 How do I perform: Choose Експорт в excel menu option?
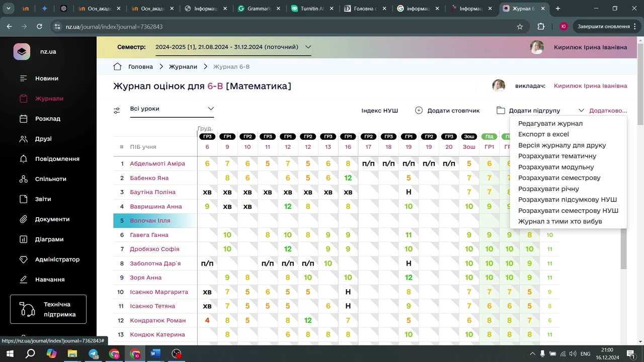click(543, 134)
